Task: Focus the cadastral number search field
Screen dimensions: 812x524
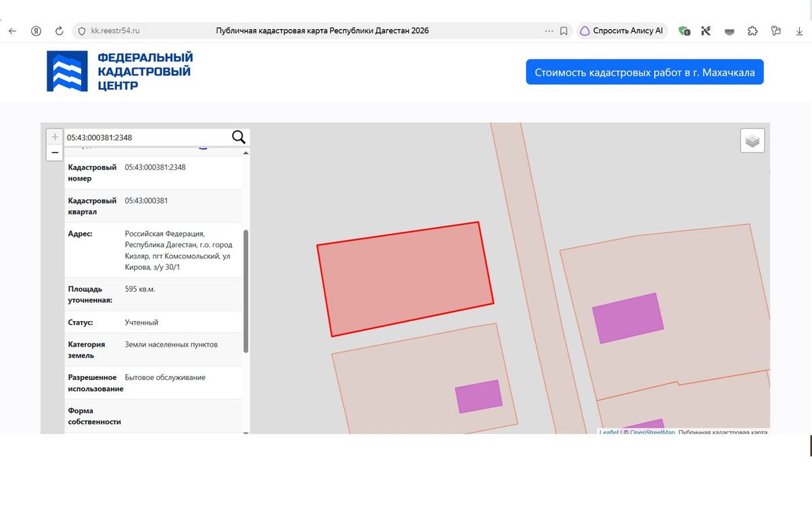Action: pyautogui.click(x=147, y=137)
